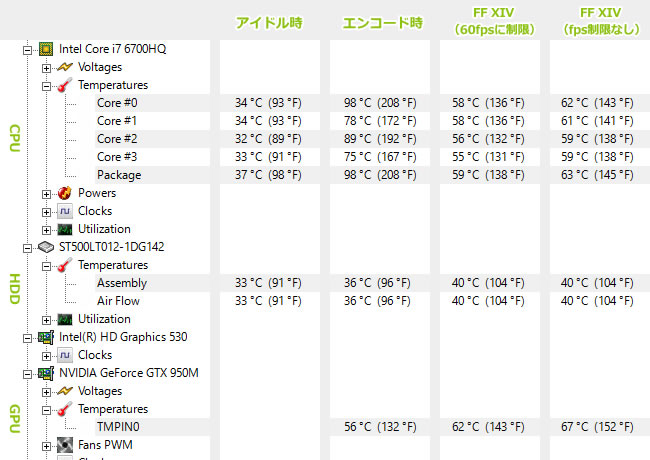Click Core #3 encode value '75 °C (167 °F)'

click(380, 157)
